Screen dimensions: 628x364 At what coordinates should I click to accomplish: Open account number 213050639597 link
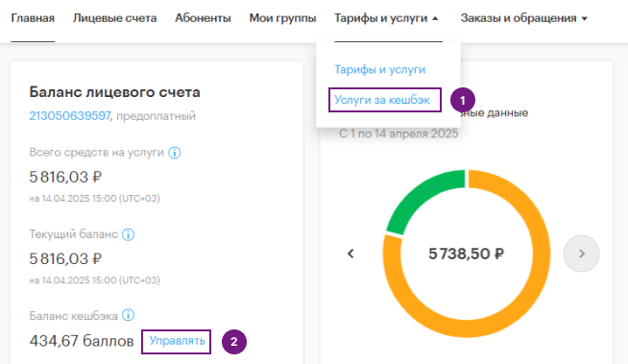[70, 116]
